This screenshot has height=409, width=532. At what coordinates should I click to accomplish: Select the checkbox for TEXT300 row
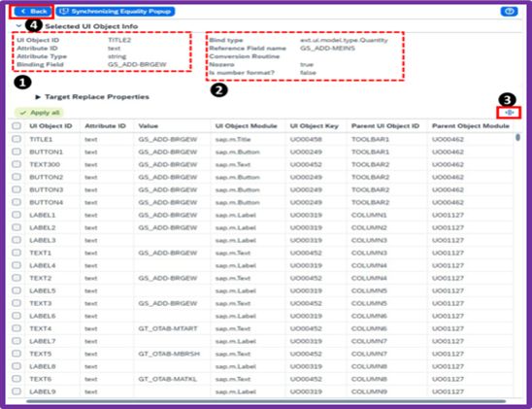click(17, 164)
